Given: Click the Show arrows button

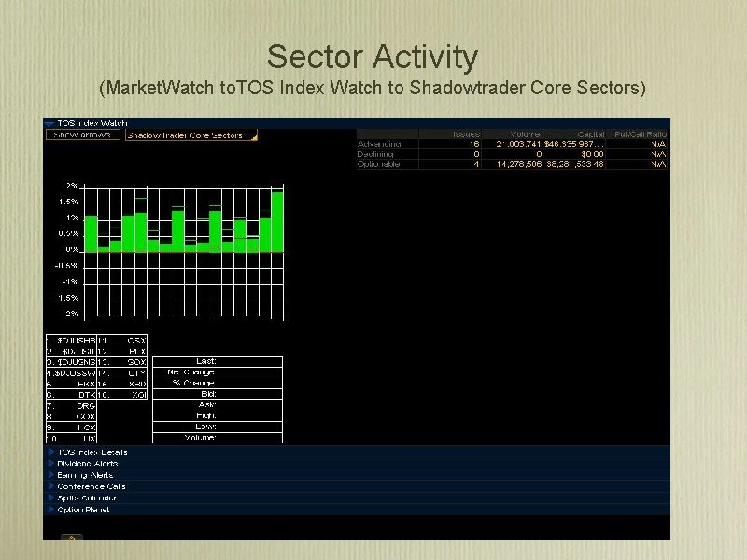Looking at the screenshot, I should point(83,135).
